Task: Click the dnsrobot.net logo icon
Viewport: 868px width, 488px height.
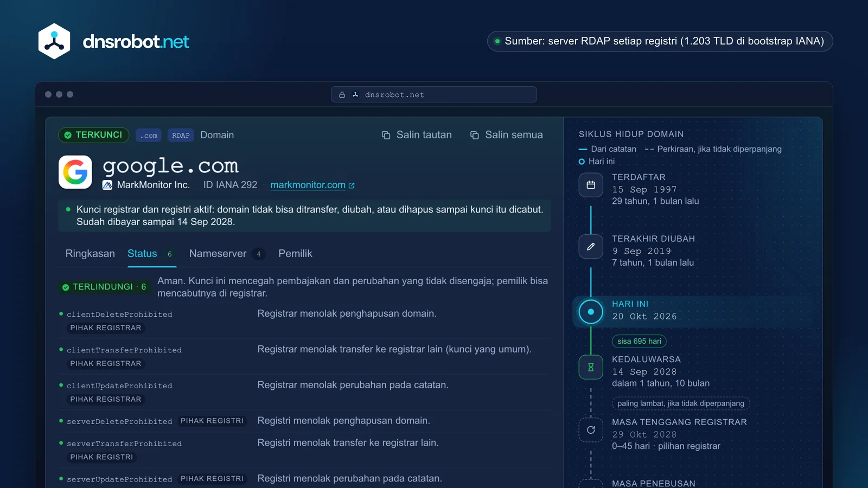Action: pyautogui.click(x=54, y=41)
